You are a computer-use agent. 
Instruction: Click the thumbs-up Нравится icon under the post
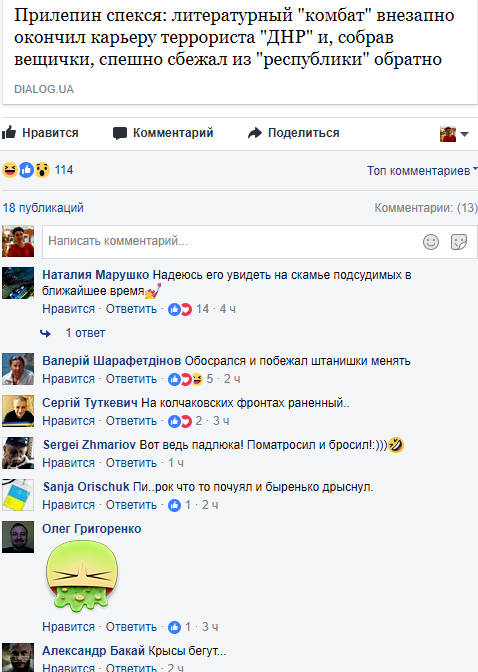click(9, 133)
